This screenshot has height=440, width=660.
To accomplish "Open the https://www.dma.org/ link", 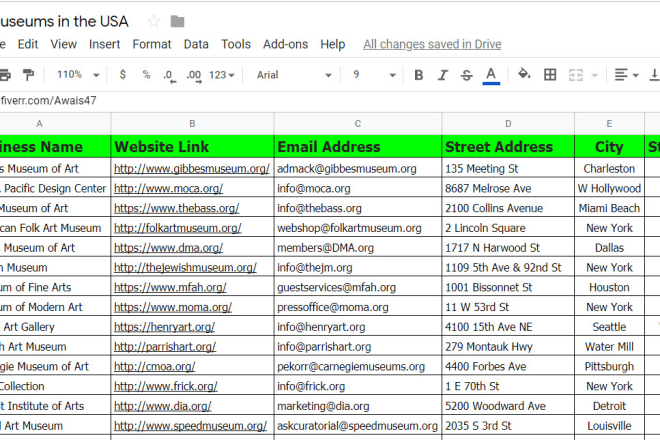I will [168, 248].
